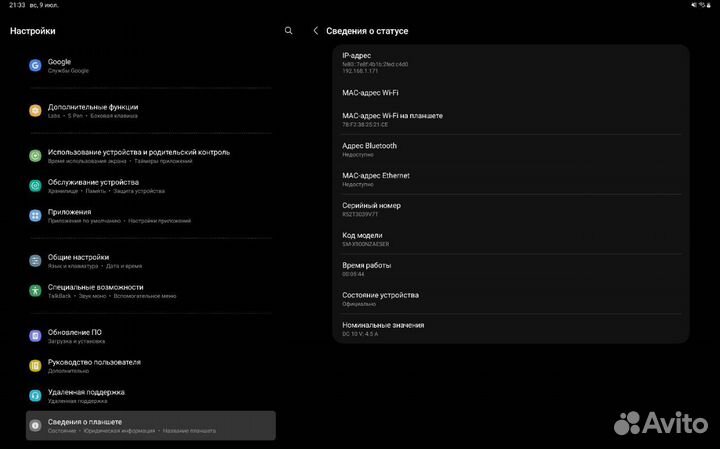
Task: Tap the clock showing 21:33
Action: click(x=17, y=5)
